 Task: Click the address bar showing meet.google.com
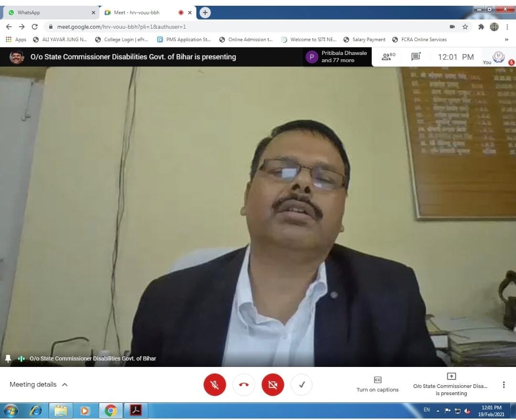(x=239, y=27)
